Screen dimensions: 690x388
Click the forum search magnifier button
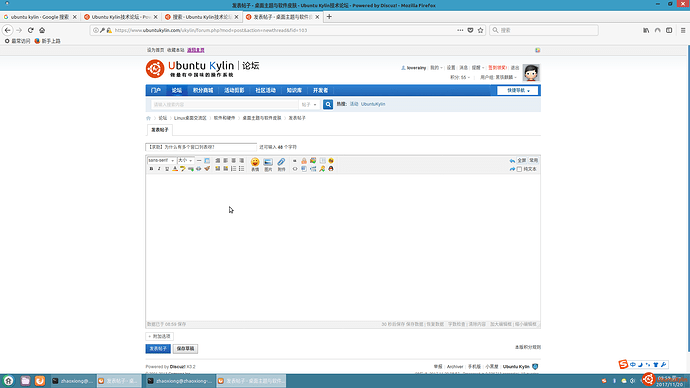point(328,104)
